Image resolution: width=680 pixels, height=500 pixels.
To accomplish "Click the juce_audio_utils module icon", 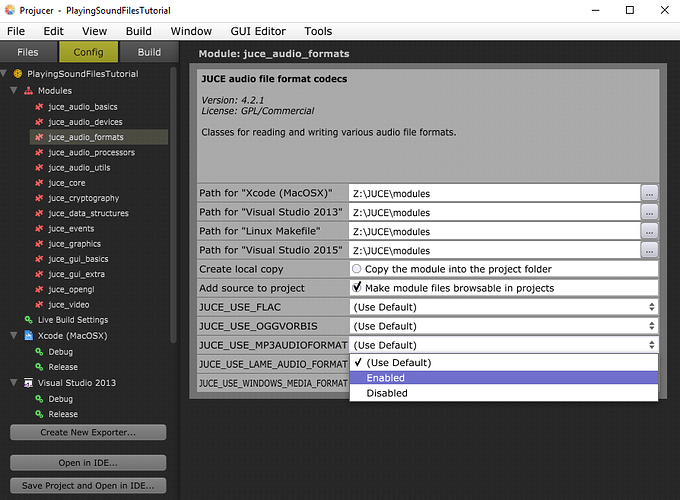I will [x=39, y=167].
